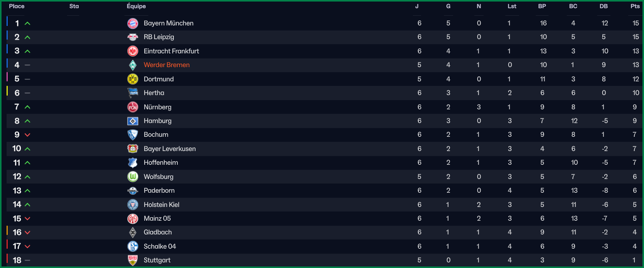This screenshot has width=644, height=268.
Task: Click the Wolfsburg green W logo
Action: [x=133, y=176]
